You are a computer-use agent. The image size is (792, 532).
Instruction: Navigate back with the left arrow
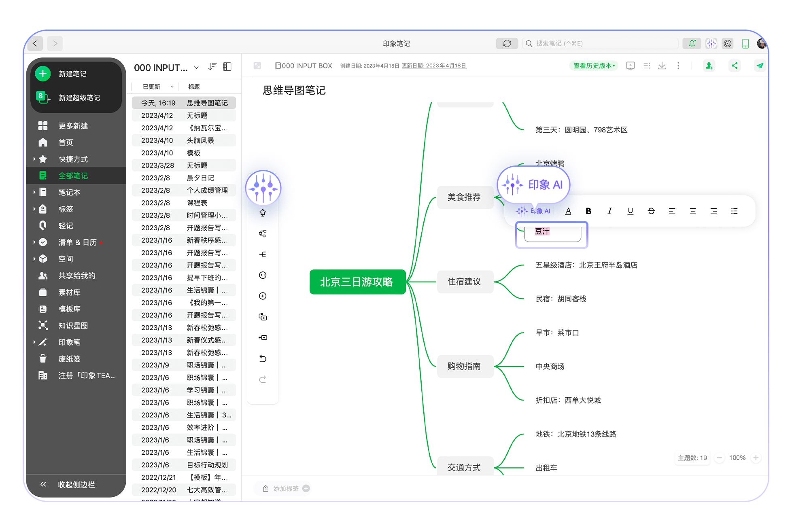pyautogui.click(x=35, y=43)
